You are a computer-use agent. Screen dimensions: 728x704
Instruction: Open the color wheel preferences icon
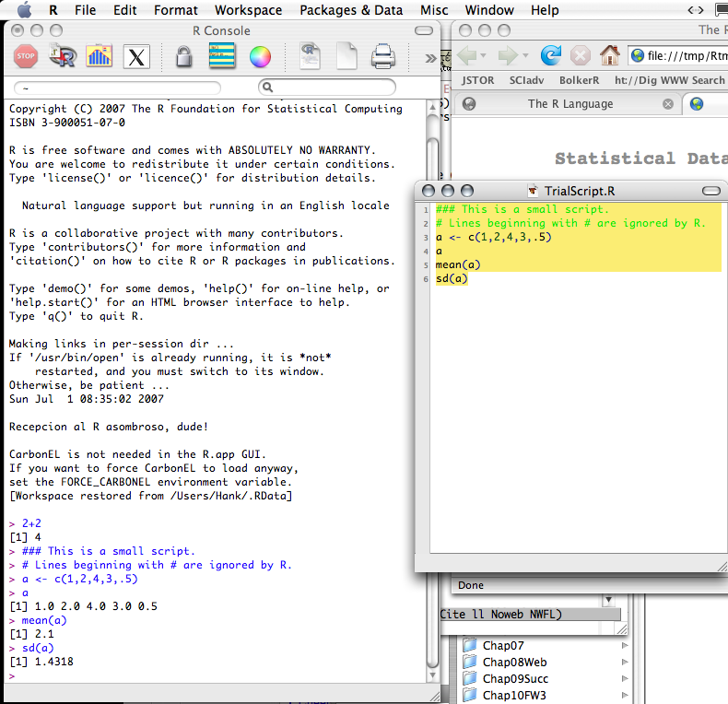coord(260,57)
